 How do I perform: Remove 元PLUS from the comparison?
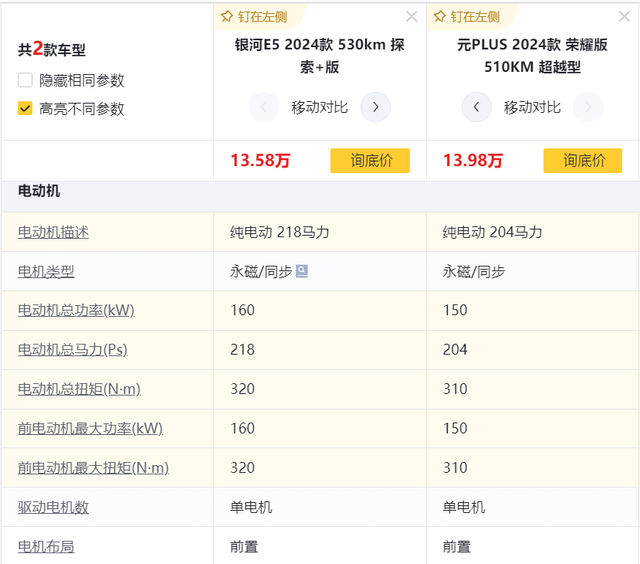tap(625, 17)
